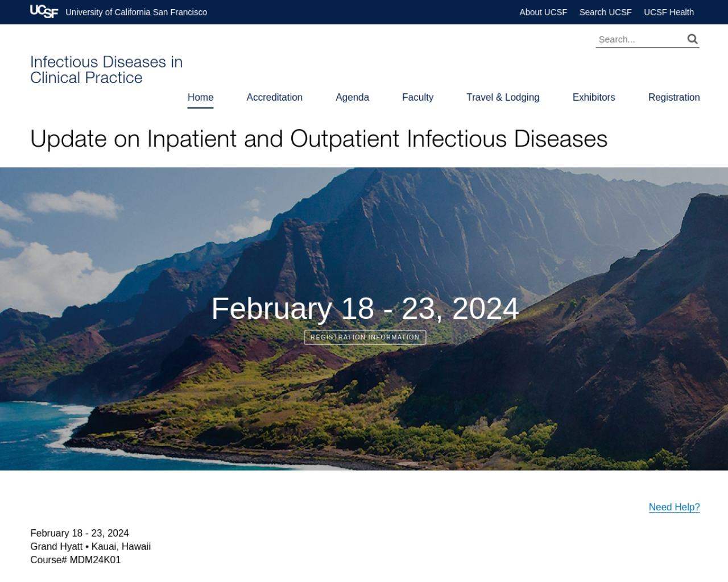Image resolution: width=728 pixels, height=582 pixels.
Task: Click the hero banner date February 18 - 23, 2024
Action: click(x=365, y=309)
